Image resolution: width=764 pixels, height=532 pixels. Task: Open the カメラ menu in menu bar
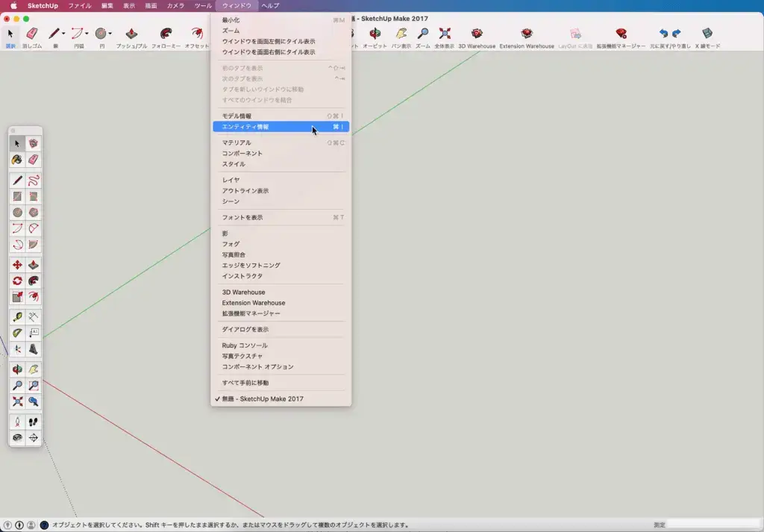point(175,6)
